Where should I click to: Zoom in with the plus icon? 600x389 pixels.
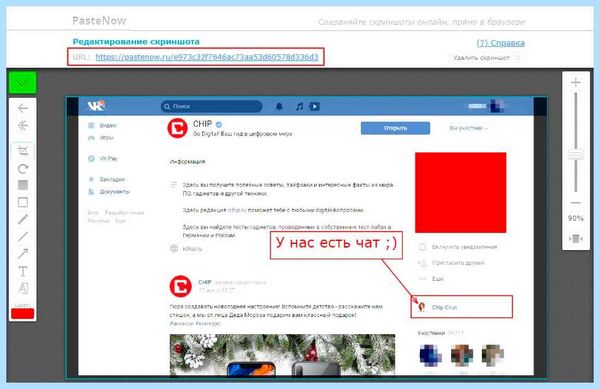pyautogui.click(x=576, y=83)
